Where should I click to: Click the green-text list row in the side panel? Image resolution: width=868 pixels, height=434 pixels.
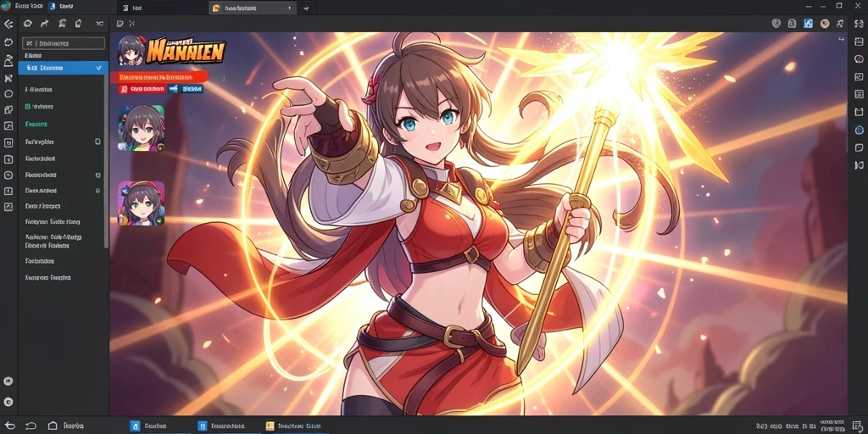(36, 125)
